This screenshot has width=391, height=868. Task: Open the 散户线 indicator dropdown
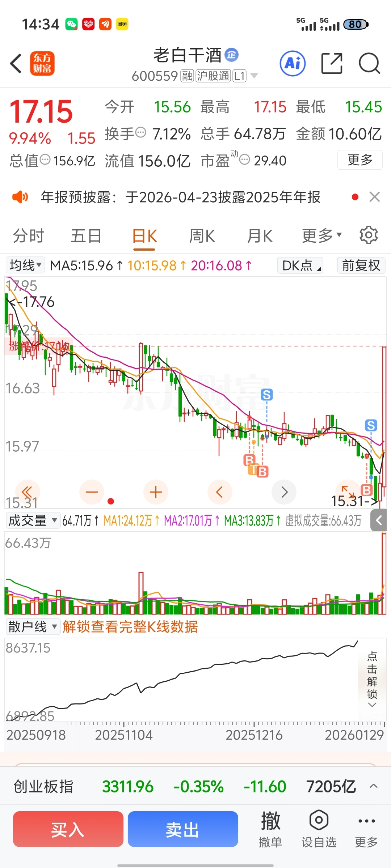(x=33, y=626)
